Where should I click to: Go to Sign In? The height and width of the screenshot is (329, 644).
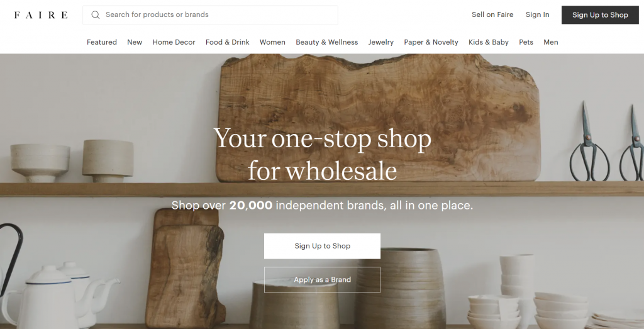[x=537, y=15]
